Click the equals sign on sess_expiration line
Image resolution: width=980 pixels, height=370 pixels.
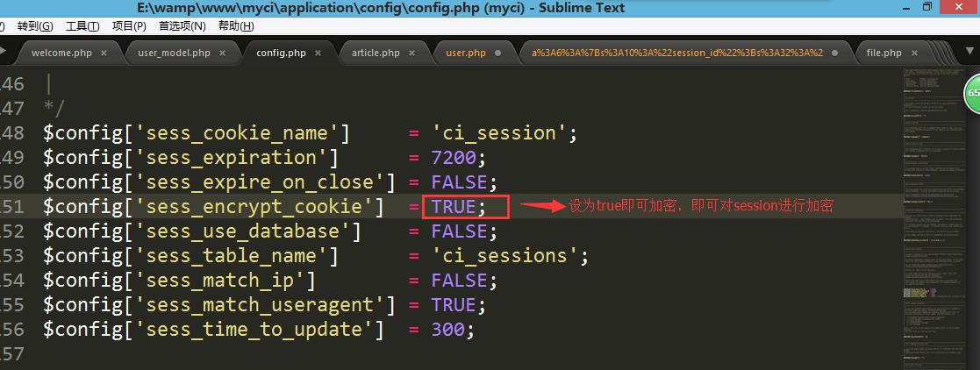[413, 158]
